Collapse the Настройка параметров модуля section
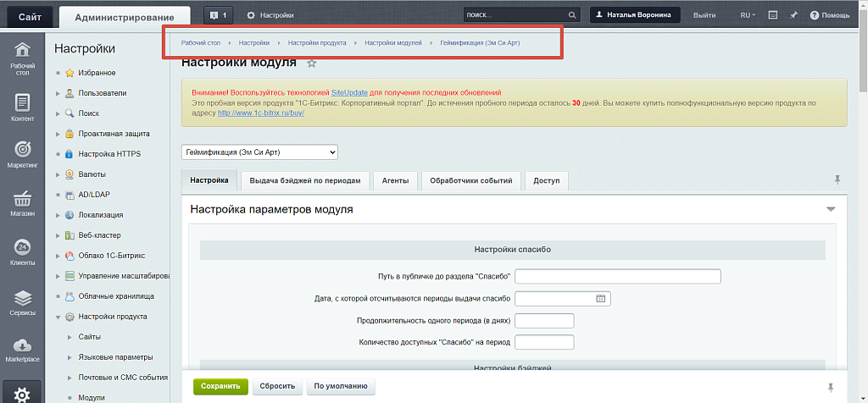The image size is (868, 403). pos(831,209)
